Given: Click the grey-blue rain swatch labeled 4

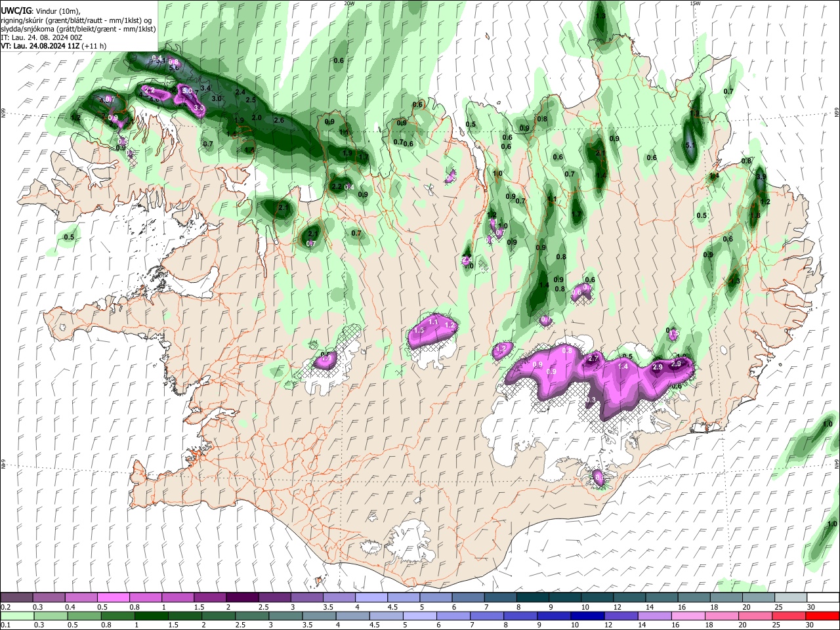Looking at the screenshot, I should (353, 616).
